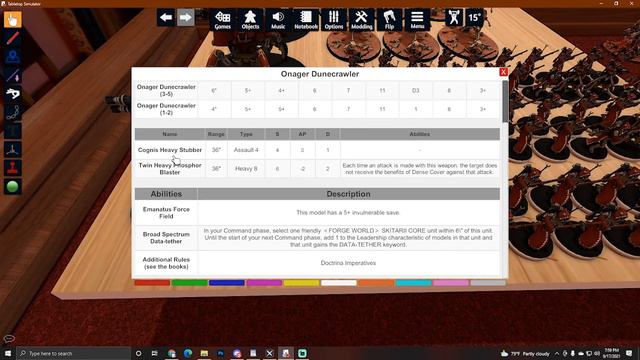640x360 pixels.
Task: Open the Notebook
Action: (306, 20)
